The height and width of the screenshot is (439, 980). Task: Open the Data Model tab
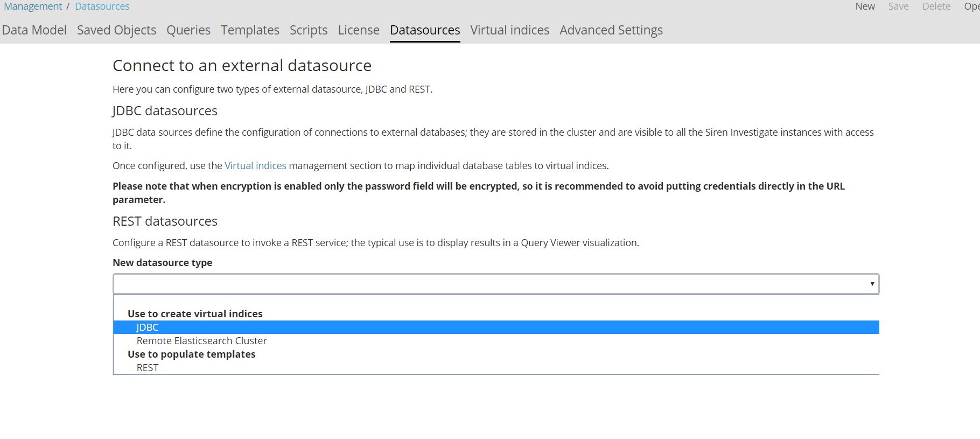(34, 30)
